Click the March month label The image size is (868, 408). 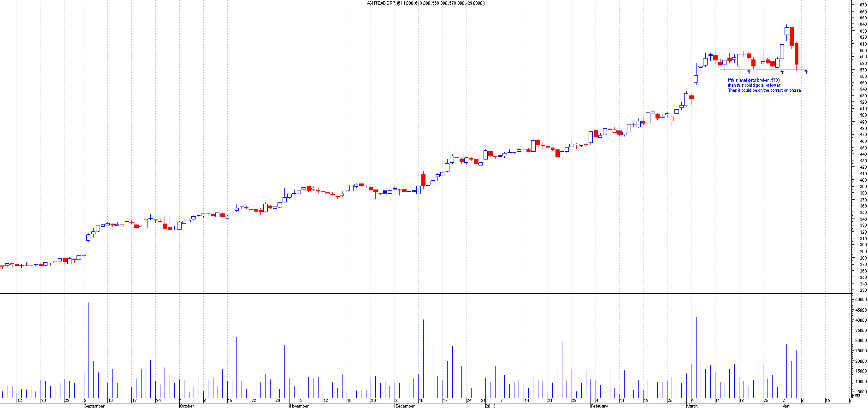tap(692, 406)
